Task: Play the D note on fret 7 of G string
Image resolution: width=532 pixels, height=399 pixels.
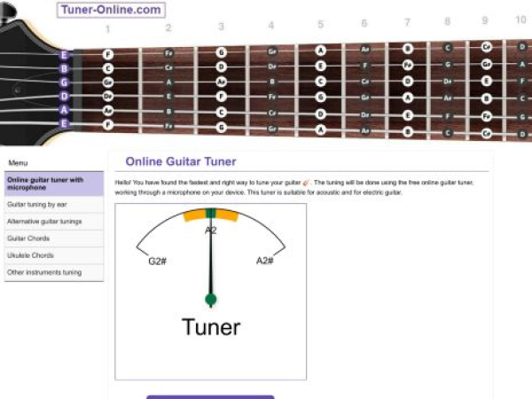Action: tap(408, 82)
